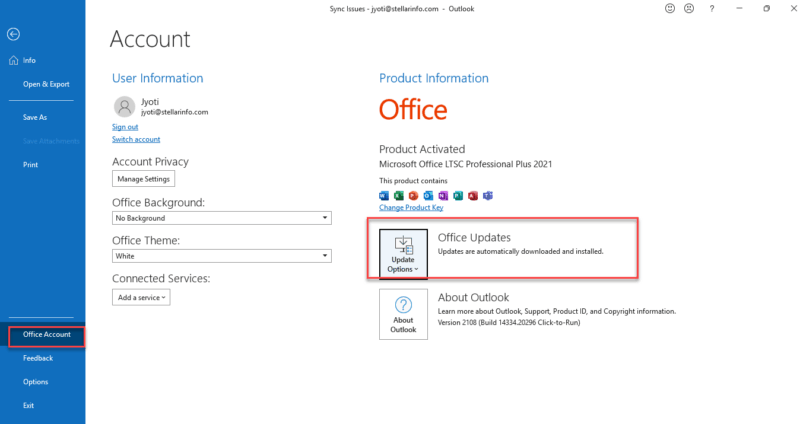Open the Open & Export menu item
This screenshot has height=424, width=800.
[x=46, y=84]
